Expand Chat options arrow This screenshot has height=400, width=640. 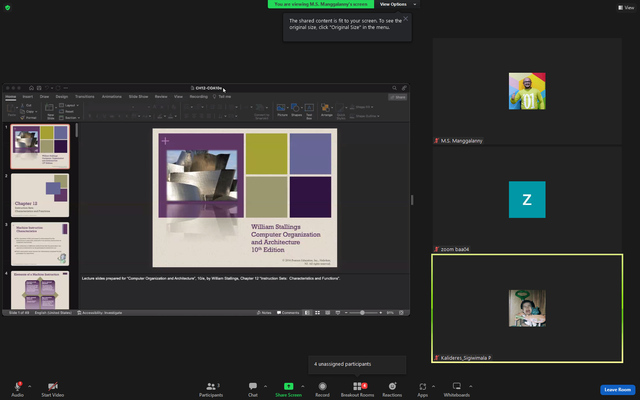(265, 386)
